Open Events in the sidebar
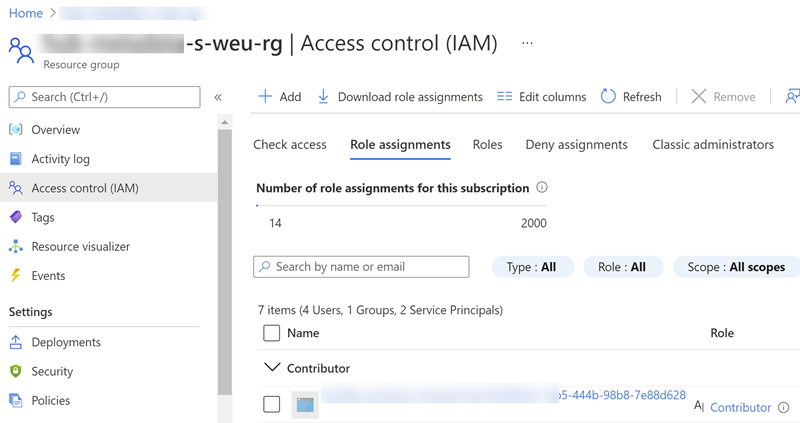Image resolution: width=800 pixels, height=423 pixels. pyautogui.click(x=48, y=276)
